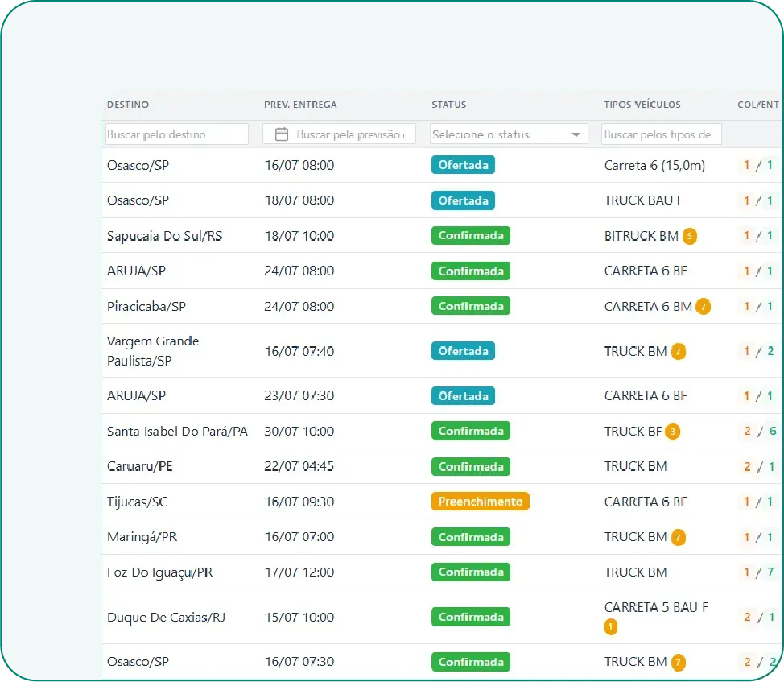
Task: Click delivery date 30/07 10:00
Action: [299, 431]
